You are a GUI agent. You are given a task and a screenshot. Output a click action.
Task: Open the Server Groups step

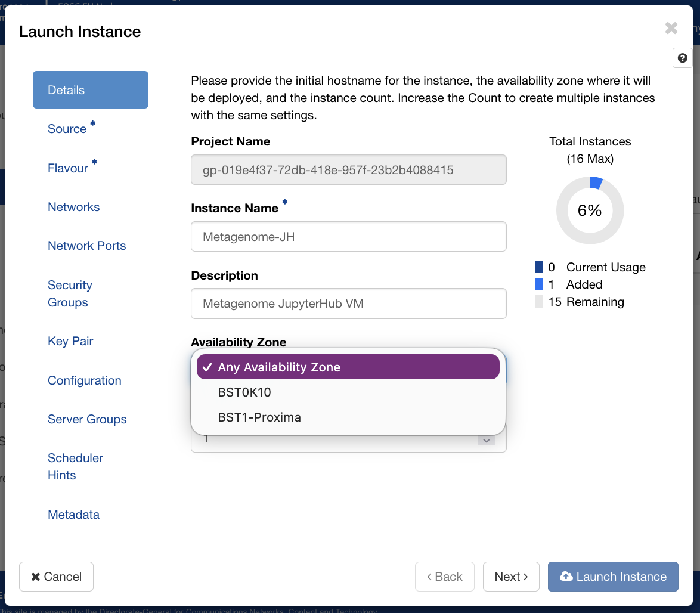(x=87, y=419)
